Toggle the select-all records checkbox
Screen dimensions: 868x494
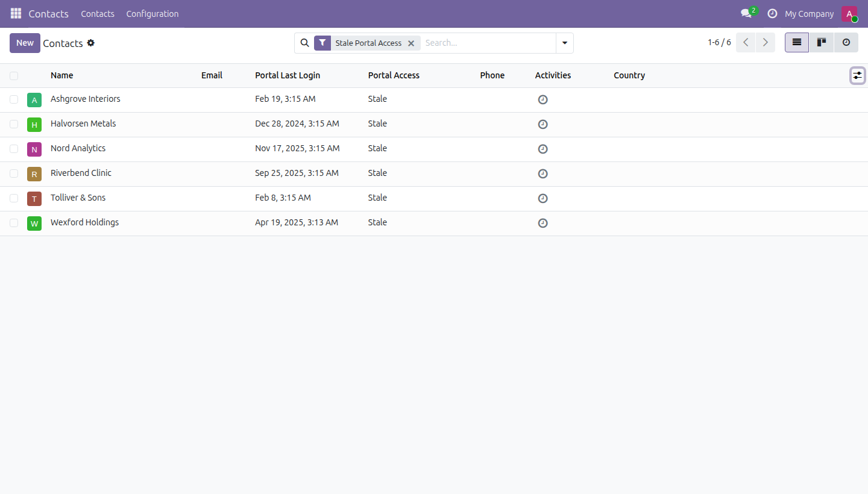point(14,76)
